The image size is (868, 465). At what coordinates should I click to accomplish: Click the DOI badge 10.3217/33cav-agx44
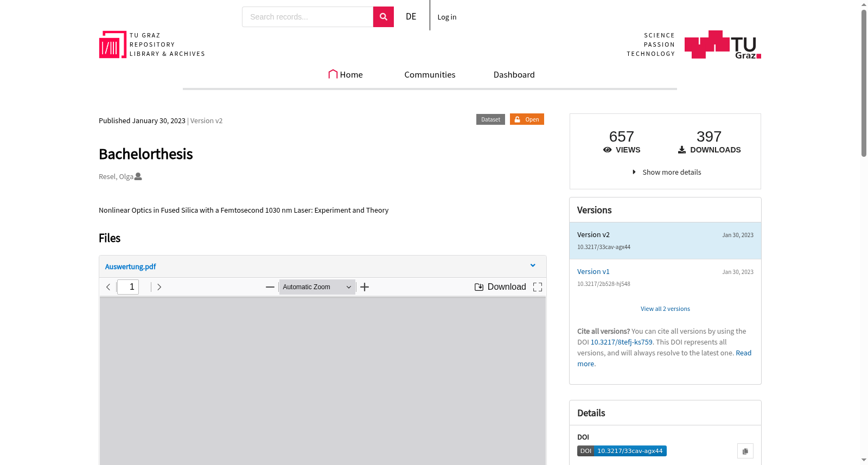coord(622,451)
